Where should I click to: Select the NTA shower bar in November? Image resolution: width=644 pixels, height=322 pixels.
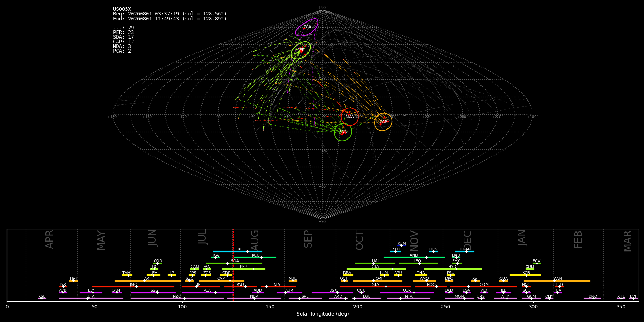[409, 298]
